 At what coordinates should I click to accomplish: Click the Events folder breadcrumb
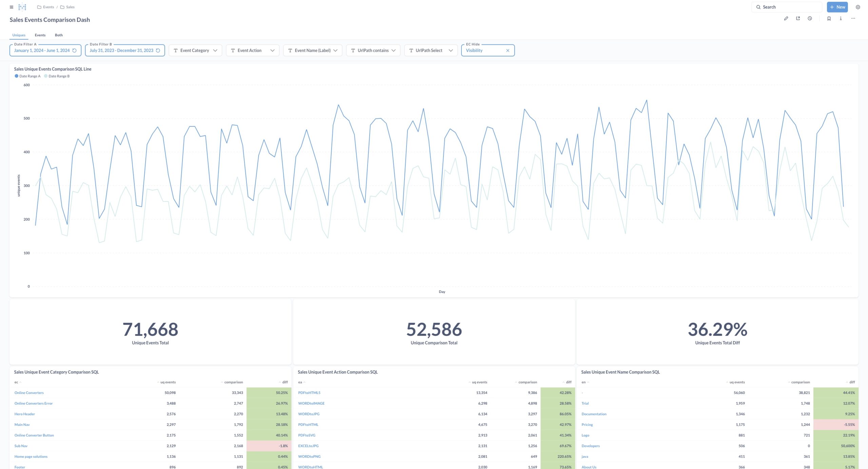click(x=46, y=7)
